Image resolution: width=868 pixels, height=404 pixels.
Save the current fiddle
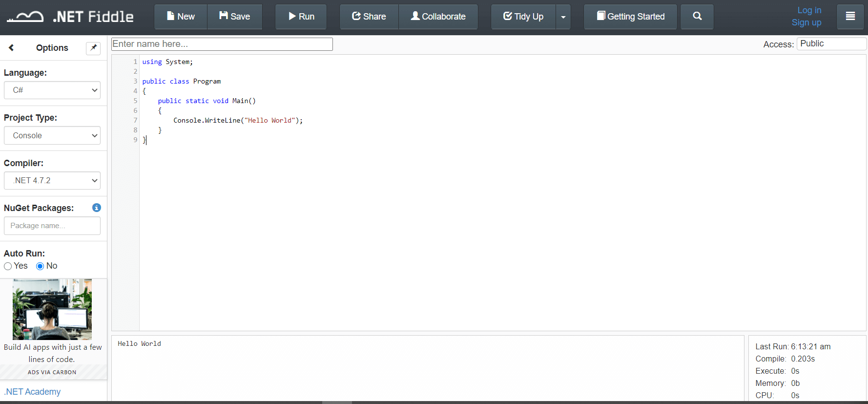tap(235, 17)
